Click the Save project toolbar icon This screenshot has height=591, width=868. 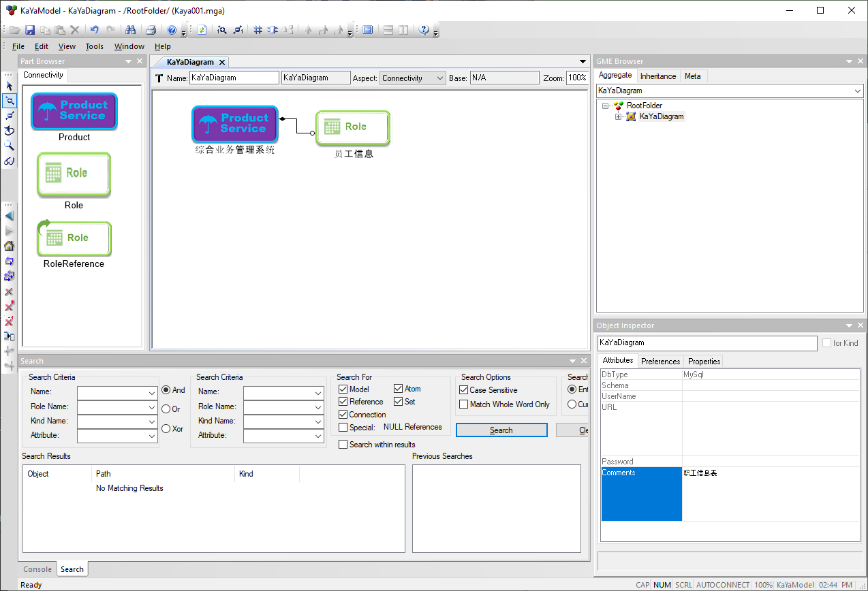point(30,30)
